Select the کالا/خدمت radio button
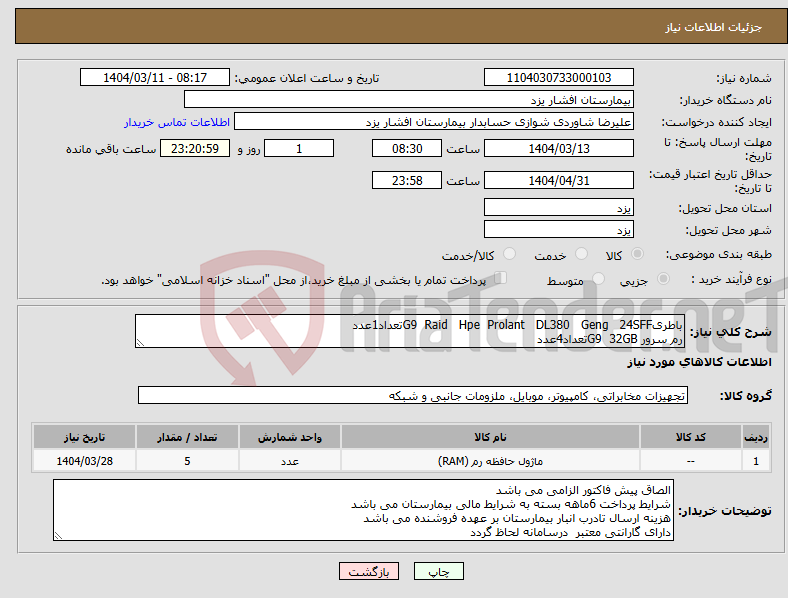Viewport: 788px width, 598px height. pos(509,254)
